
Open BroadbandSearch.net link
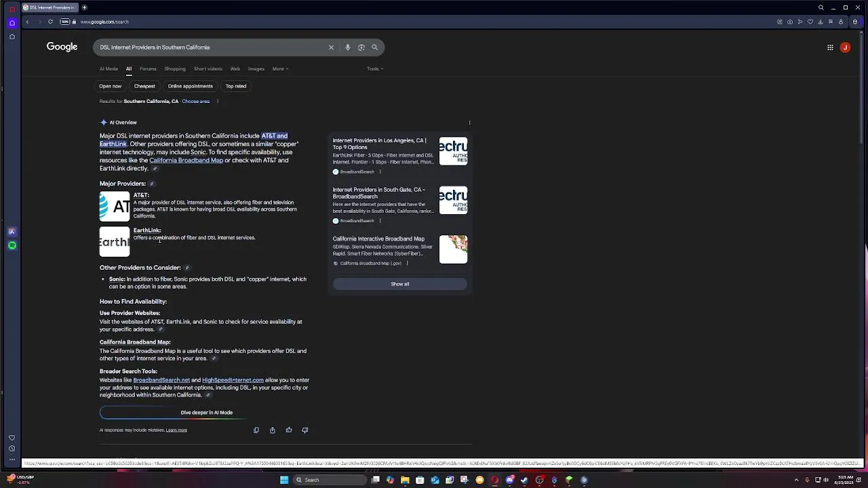coord(161,380)
